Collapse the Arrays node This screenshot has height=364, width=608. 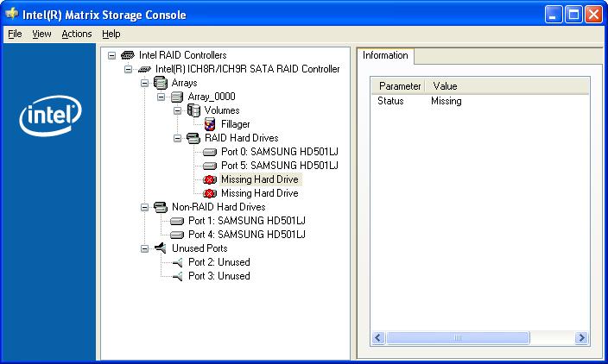coord(144,83)
